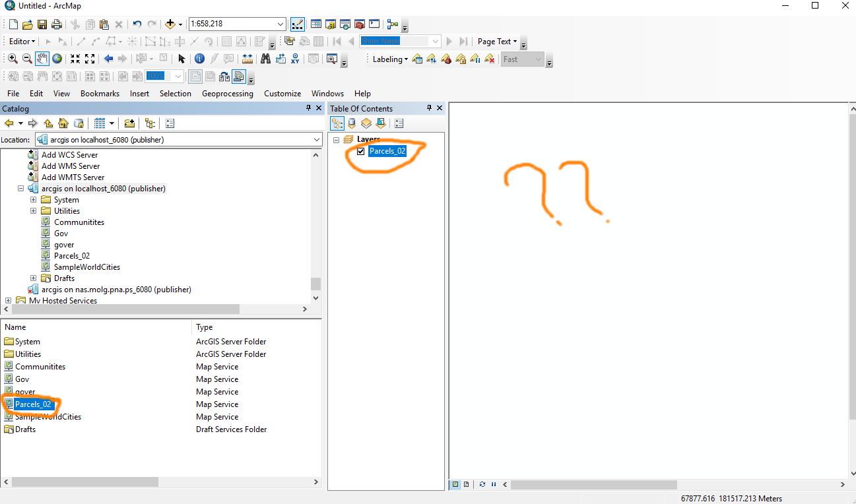The height and width of the screenshot is (504, 856).
Task: Select the Zoom In tool
Action: (13, 59)
